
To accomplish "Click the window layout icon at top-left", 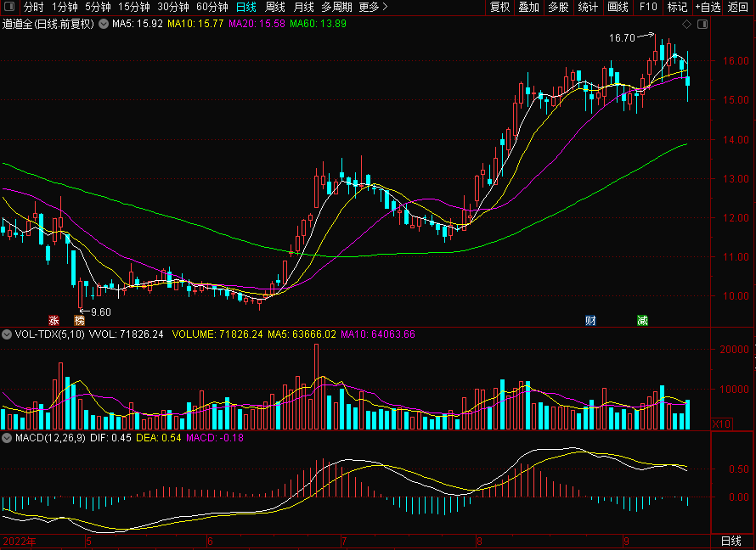I will (x=9, y=7).
